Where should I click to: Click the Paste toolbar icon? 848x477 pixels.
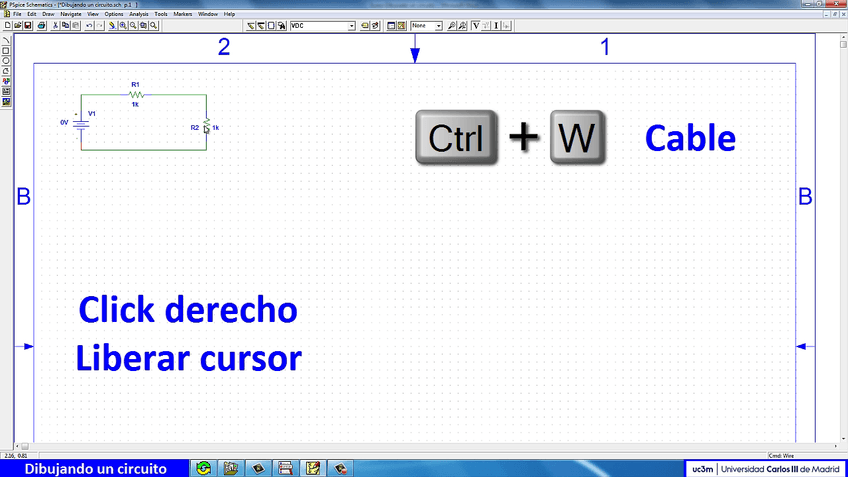point(76,25)
